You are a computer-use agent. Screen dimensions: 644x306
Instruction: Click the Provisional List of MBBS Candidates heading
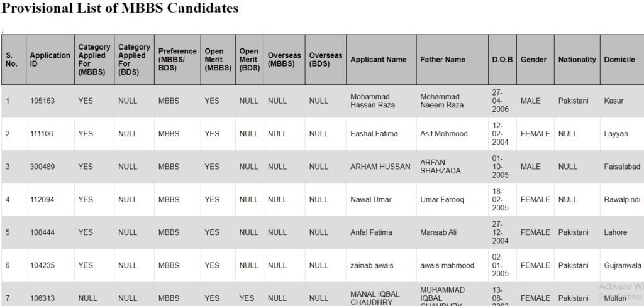[x=120, y=9]
